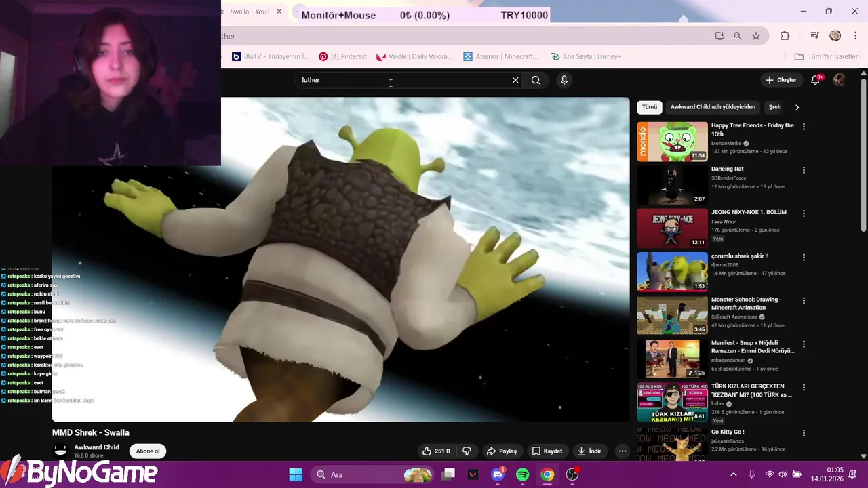The width and height of the screenshot is (868, 488).
Task: Select the Tümü filter chip
Action: tap(650, 107)
